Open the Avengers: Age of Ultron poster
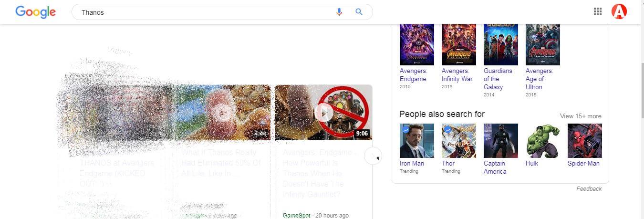 [543, 44]
